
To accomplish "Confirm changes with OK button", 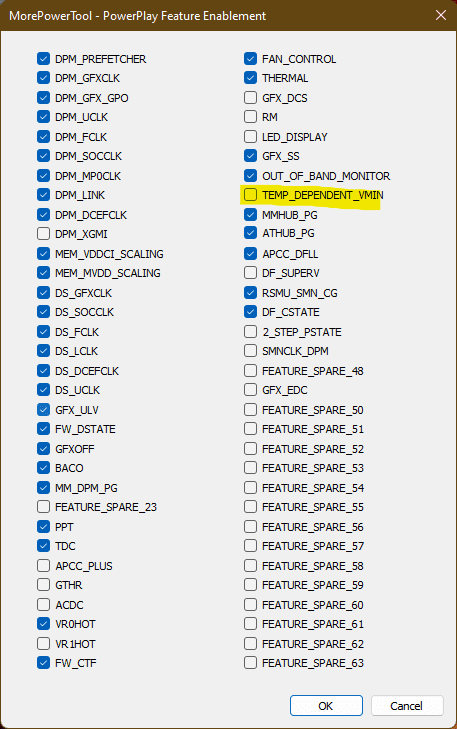I will [326, 706].
